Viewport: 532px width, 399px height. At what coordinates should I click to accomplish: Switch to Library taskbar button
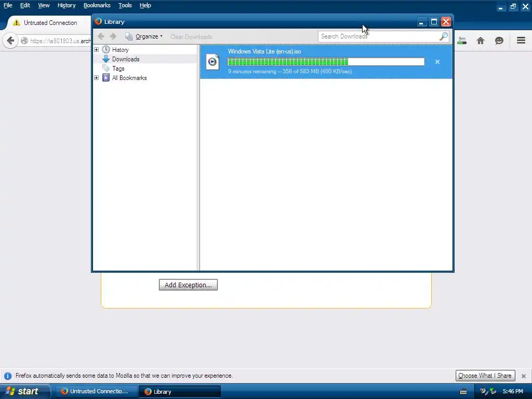pos(180,392)
